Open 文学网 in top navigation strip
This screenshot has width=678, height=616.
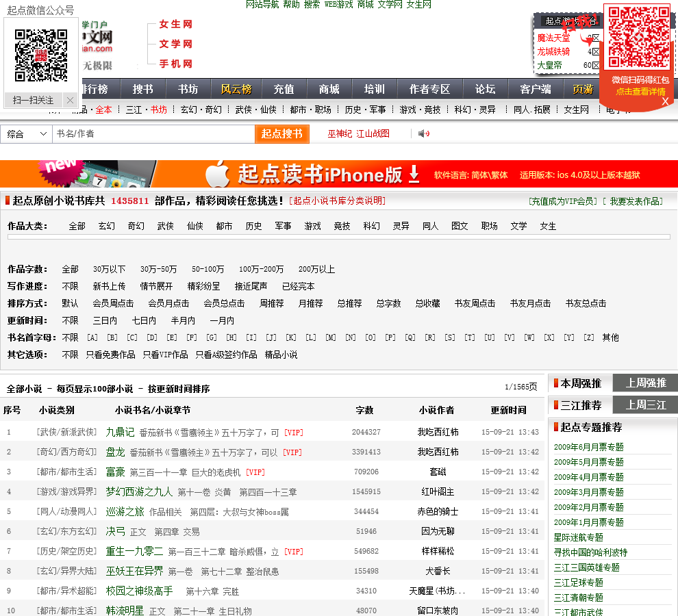[x=390, y=5]
